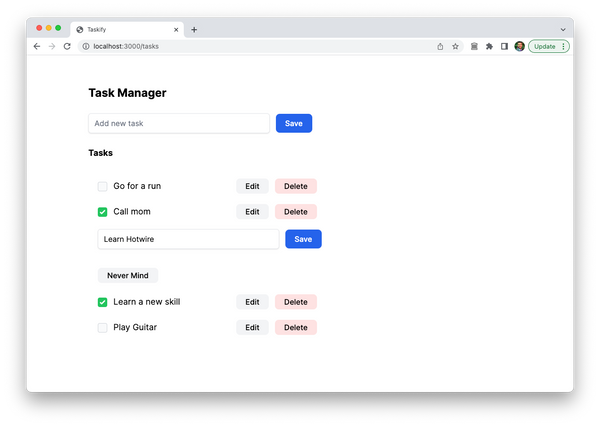
Task: Open a new browser tab
Action: (194, 29)
